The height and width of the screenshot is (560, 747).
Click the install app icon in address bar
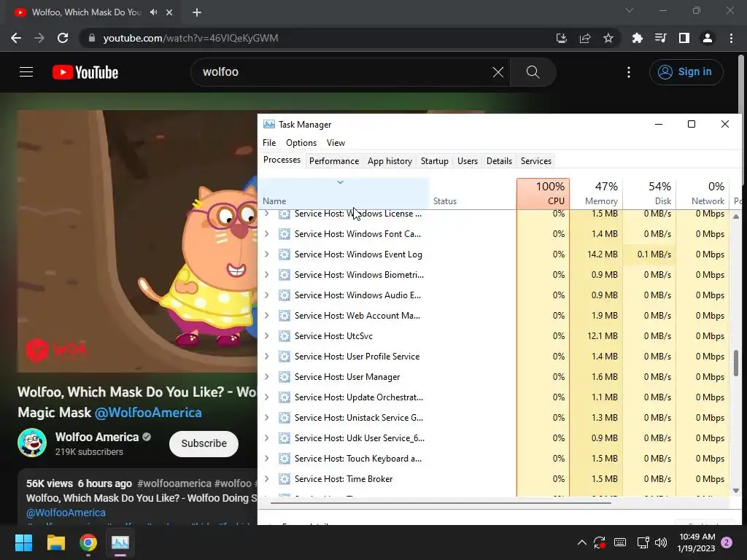(x=562, y=38)
